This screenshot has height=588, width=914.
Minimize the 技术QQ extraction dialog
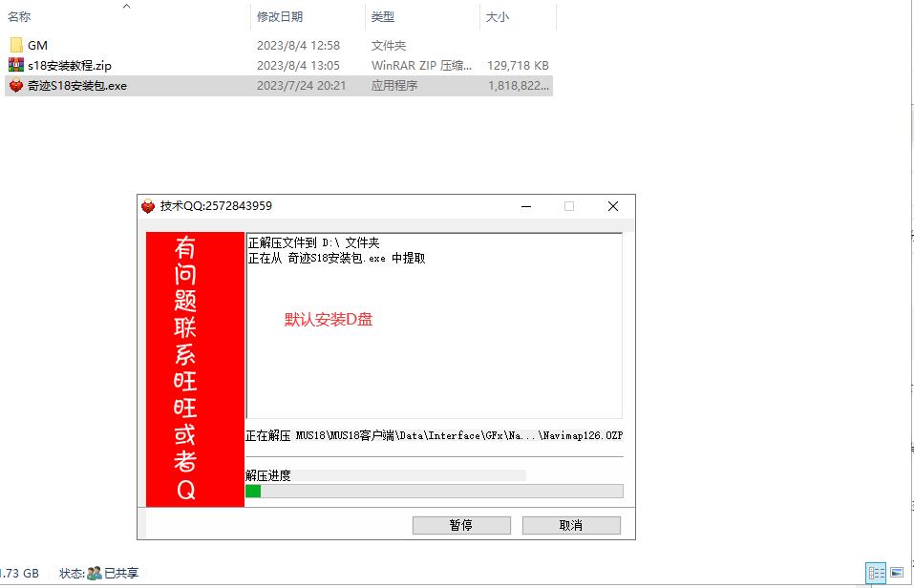pyautogui.click(x=524, y=206)
